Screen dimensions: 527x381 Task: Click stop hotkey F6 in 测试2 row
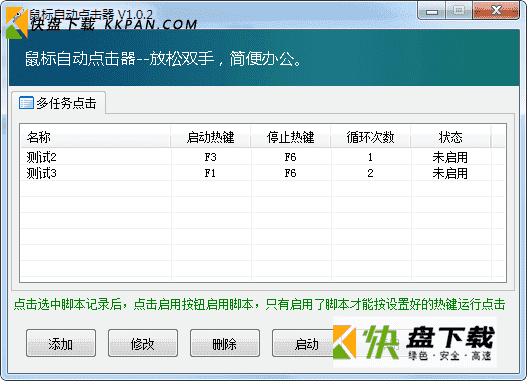click(x=291, y=157)
